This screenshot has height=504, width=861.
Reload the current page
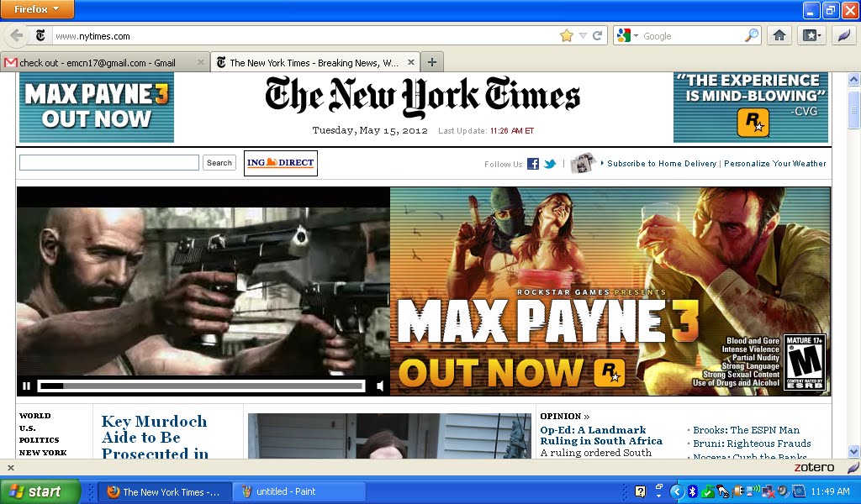(598, 35)
